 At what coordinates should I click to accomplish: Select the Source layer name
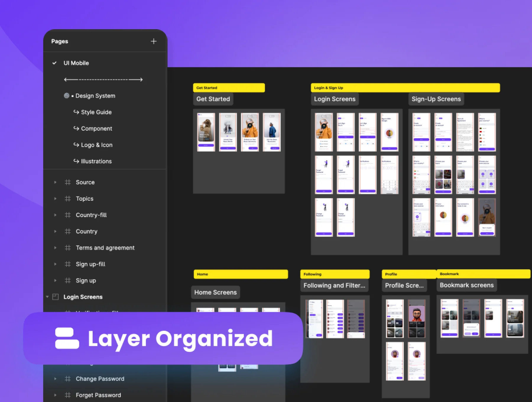[85, 182]
